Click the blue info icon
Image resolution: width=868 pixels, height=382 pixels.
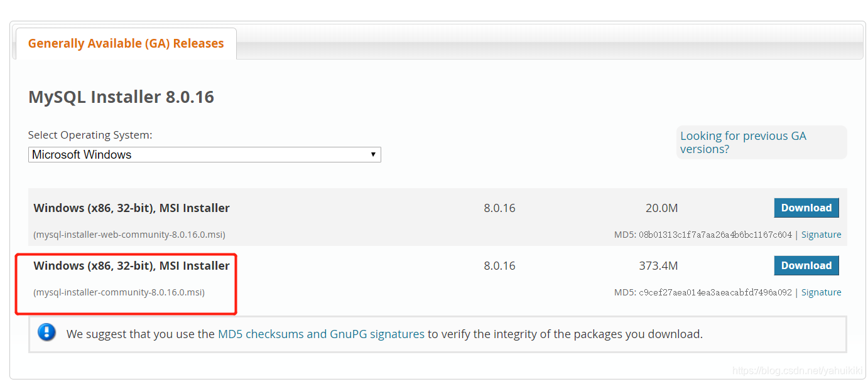47,332
